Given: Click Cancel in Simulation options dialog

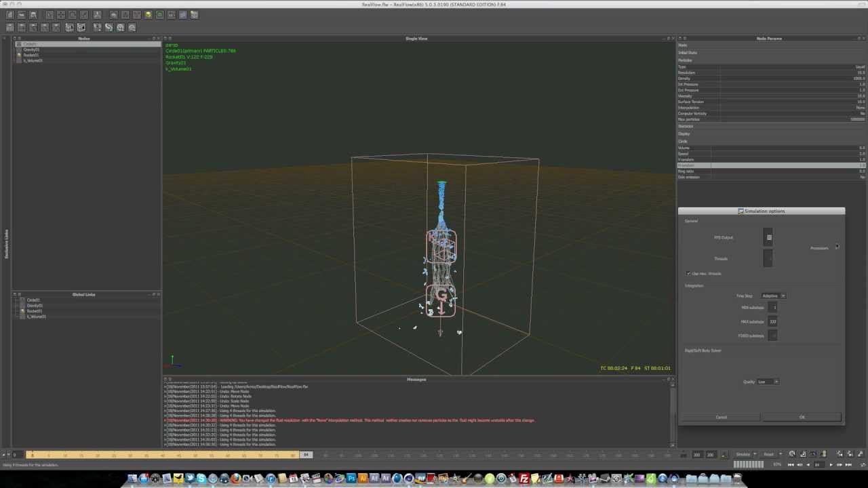Looking at the screenshot, I should (x=721, y=418).
